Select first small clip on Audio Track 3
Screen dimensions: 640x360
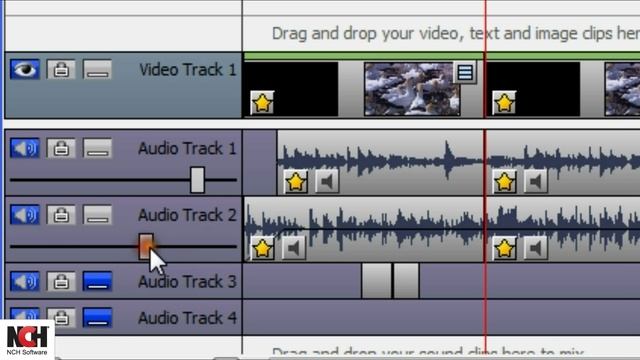pyautogui.click(x=376, y=281)
